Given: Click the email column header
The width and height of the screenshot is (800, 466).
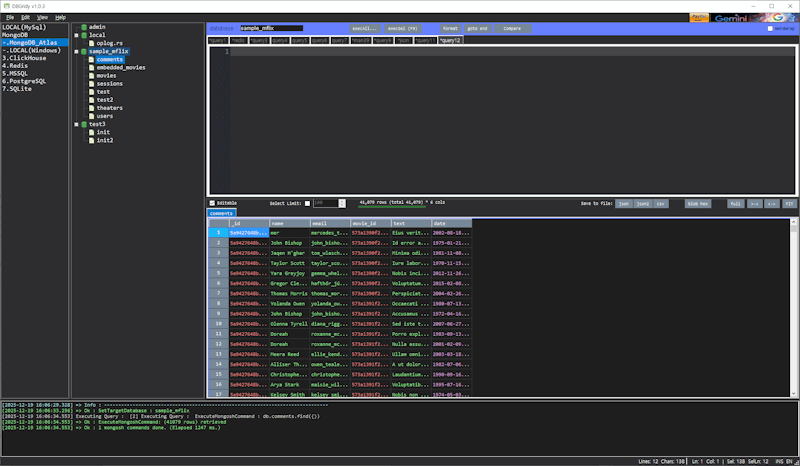Looking at the screenshot, I should coord(330,224).
